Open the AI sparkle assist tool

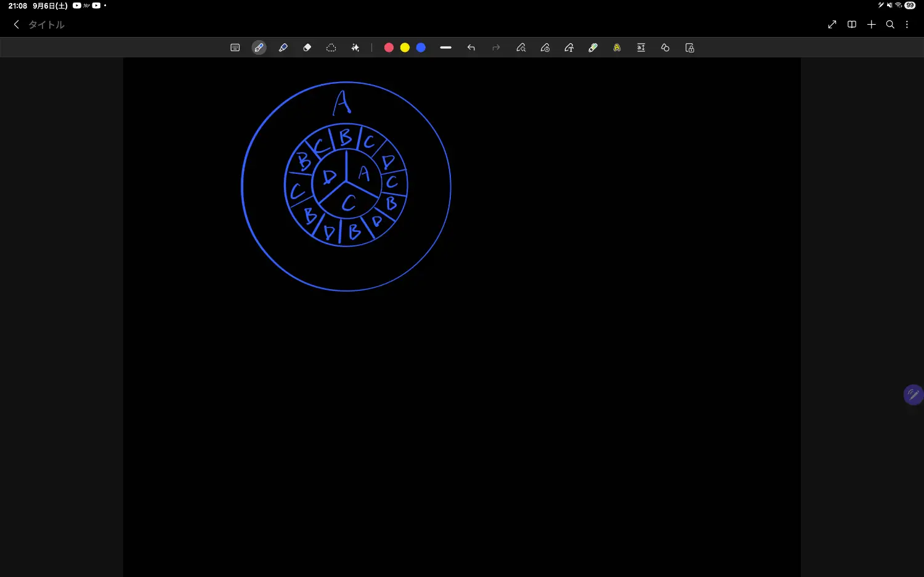(355, 47)
